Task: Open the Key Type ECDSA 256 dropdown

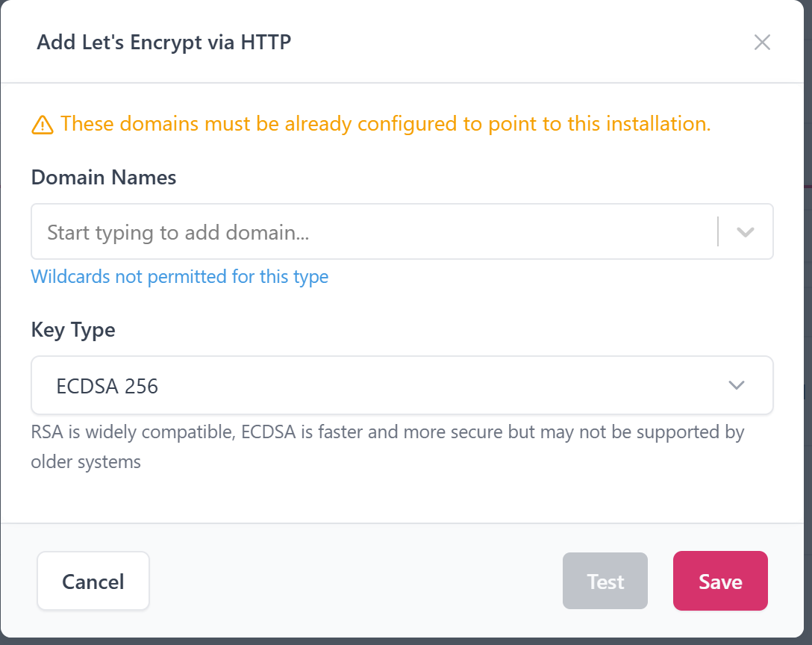Action: [x=402, y=385]
